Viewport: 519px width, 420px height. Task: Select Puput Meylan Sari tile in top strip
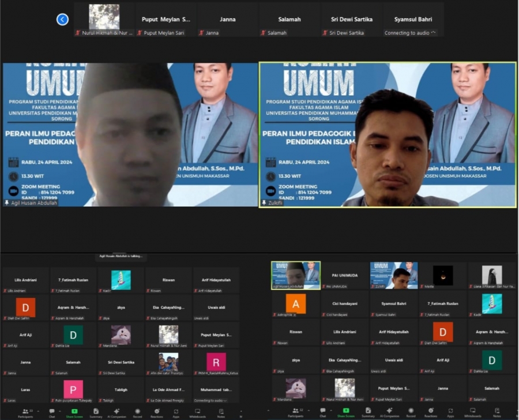coord(166,19)
